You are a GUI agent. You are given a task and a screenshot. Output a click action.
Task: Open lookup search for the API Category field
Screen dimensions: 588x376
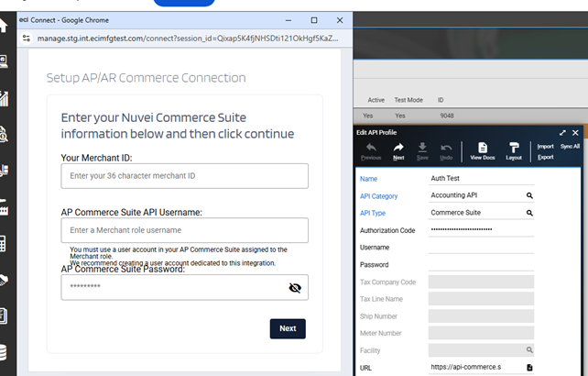[529, 195]
